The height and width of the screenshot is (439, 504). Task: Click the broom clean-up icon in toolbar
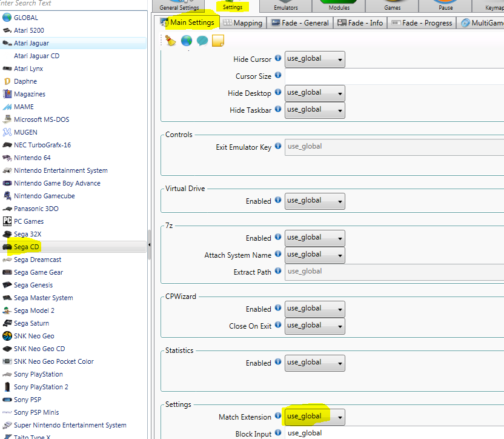click(x=171, y=41)
